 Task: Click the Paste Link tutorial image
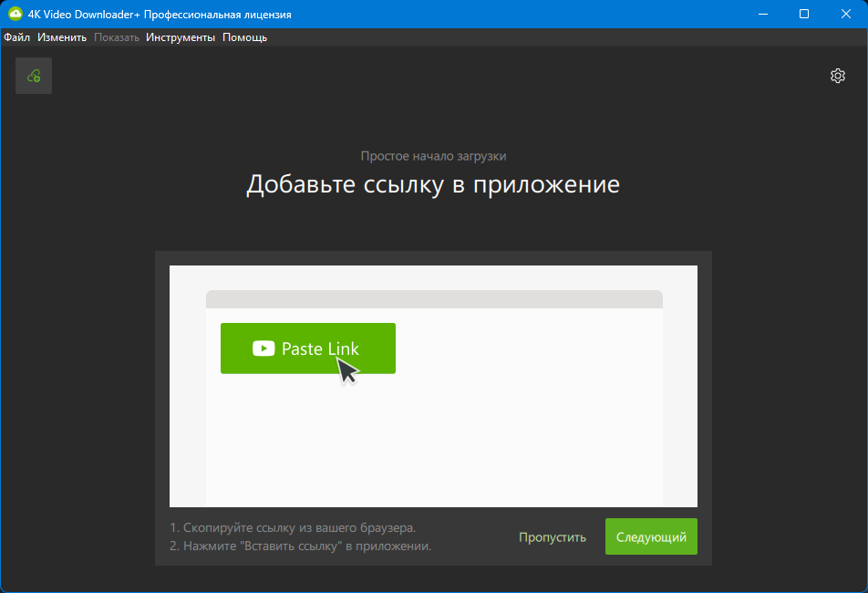click(433, 387)
